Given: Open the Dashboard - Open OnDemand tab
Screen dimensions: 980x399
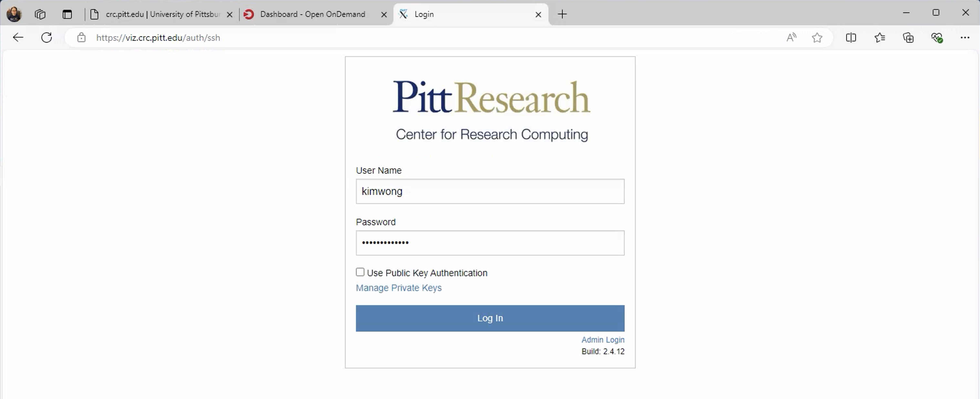Looking at the screenshot, I should (x=312, y=14).
